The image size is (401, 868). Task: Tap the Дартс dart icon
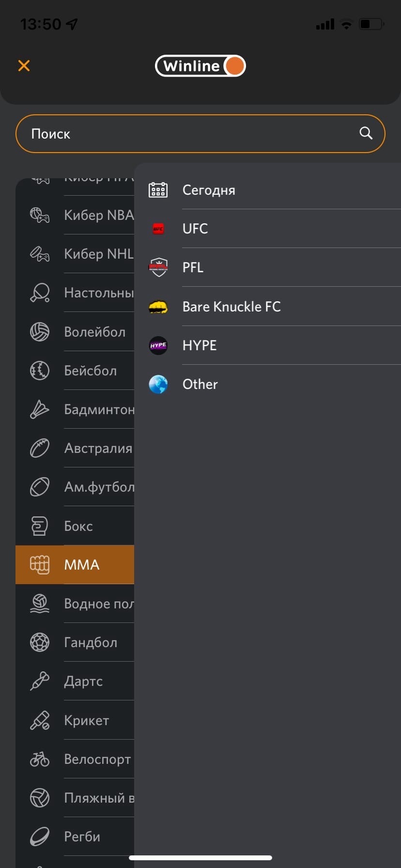pyautogui.click(x=40, y=681)
